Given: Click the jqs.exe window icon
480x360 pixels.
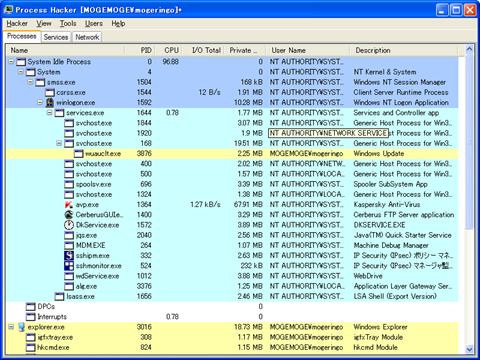Looking at the screenshot, I should point(69,235).
